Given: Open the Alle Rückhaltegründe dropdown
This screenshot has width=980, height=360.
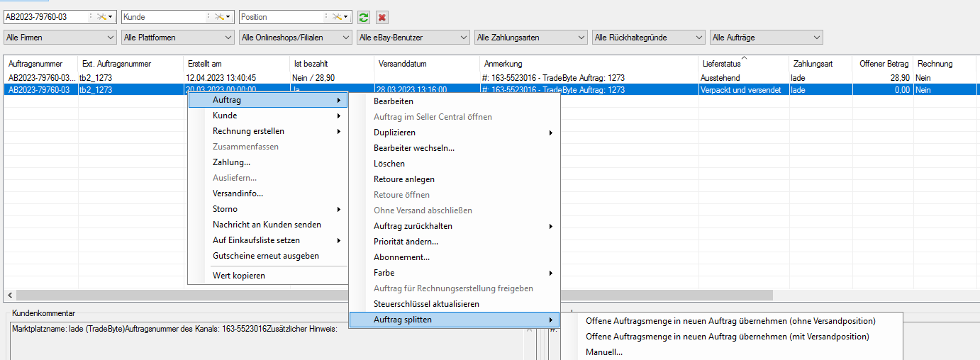Looking at the screenshot, I should pyautogui.click(x=648, y=37).
